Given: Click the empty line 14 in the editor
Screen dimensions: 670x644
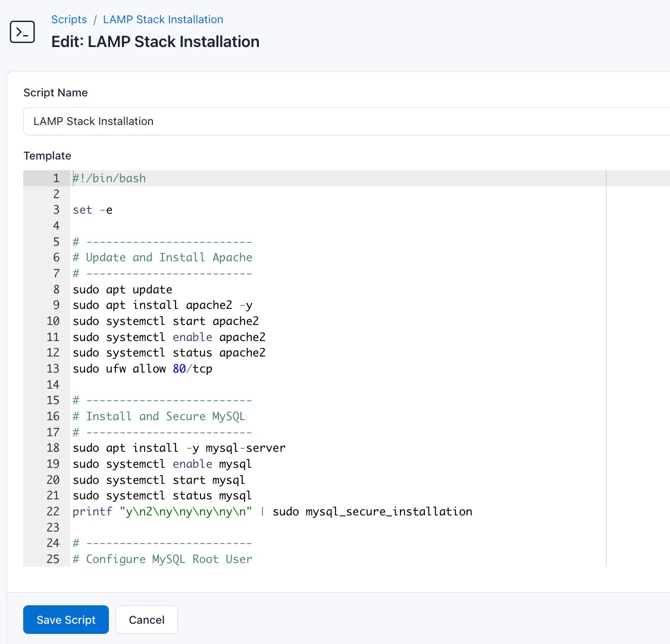Looking at the screenshot, I should coord(179,384).
